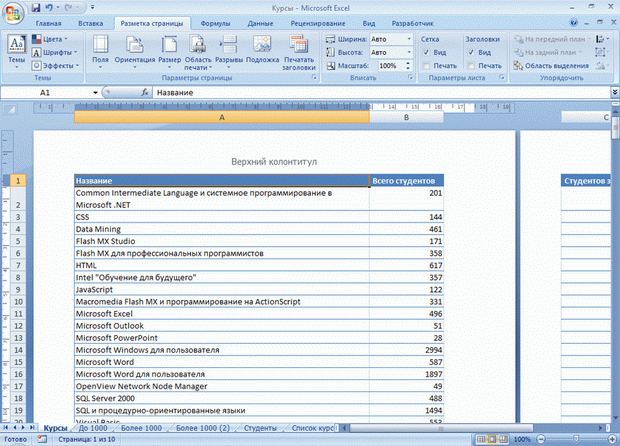Open the Вставка (Insert) tab

(x=91, y=23)
